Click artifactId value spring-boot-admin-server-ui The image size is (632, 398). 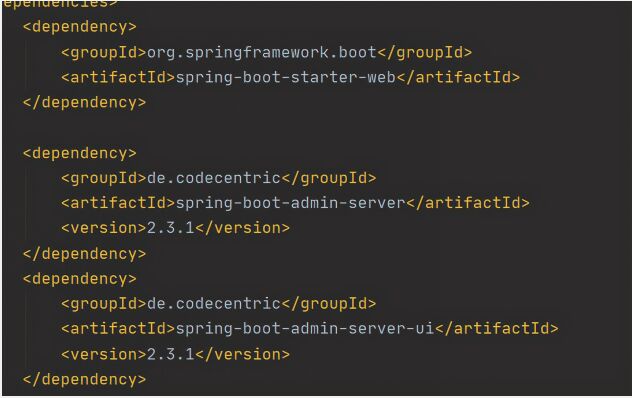305,329
